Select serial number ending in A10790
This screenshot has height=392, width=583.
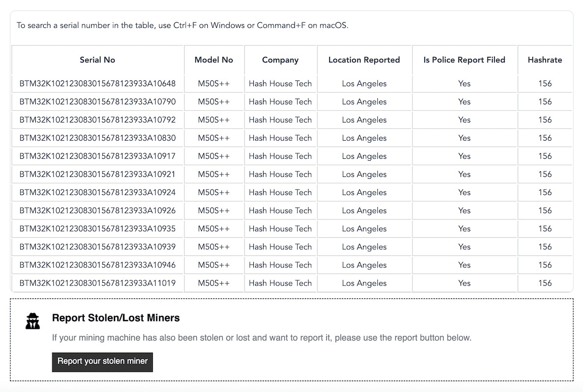[97, 101]
